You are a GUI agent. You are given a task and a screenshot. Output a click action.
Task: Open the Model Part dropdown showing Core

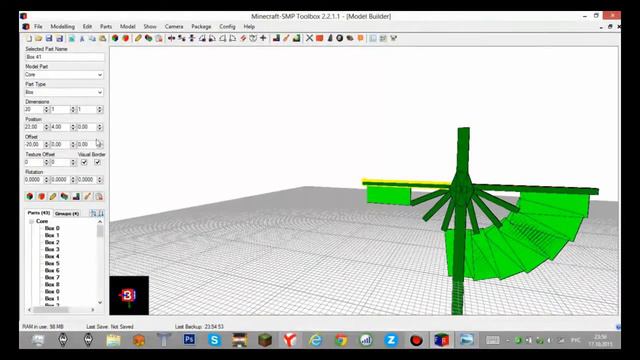(x=100, y=75)
